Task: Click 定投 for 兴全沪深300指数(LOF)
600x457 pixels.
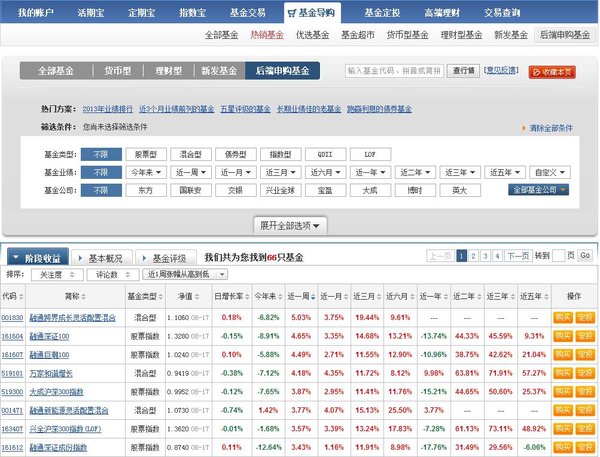Action: tap(585, 429)
